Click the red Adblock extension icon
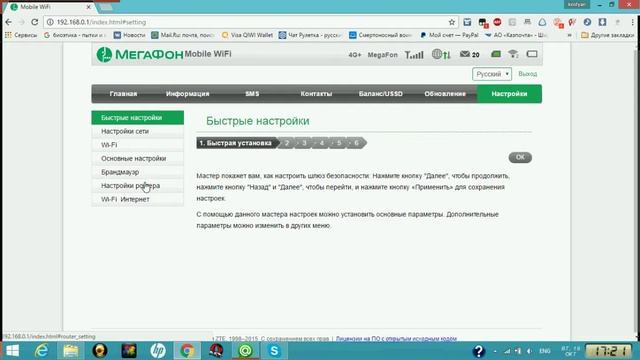The image size is (640, 360). click(x=497, y=22)
